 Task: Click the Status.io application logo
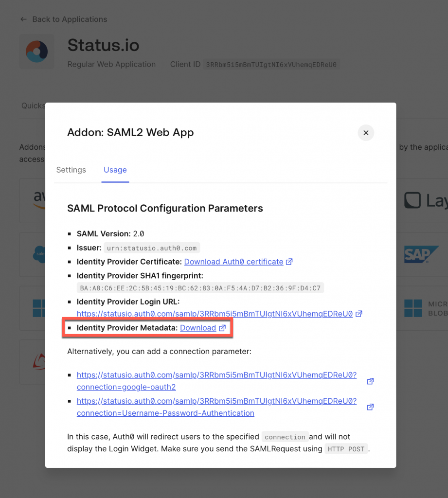click(x=36, y=51)
